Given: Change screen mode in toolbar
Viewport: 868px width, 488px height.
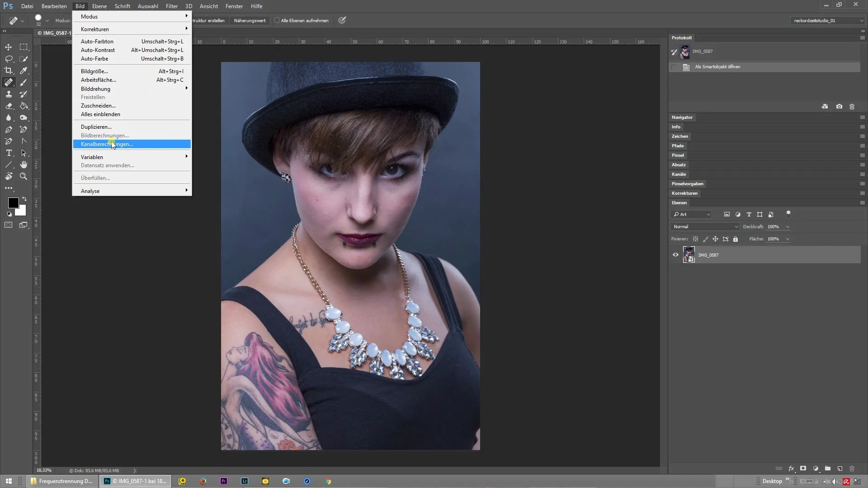Looking at the screenshot, I should coord(24,225).
